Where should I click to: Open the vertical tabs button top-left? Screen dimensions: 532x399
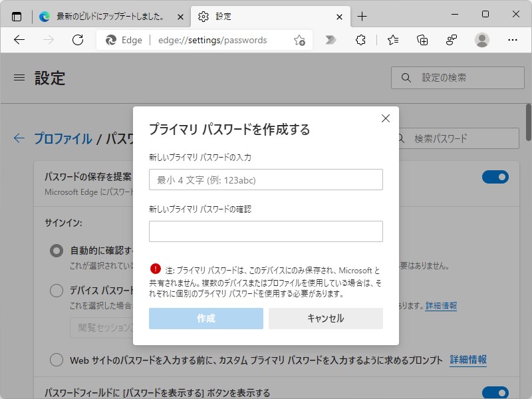point(16,16)
